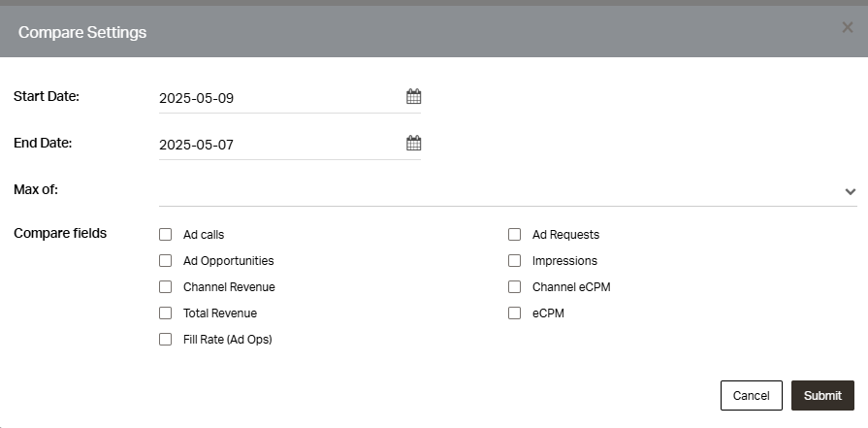Screen dimensions: 868x428
Task: Open the Start Date calendar picker
Action: [413, 96]
